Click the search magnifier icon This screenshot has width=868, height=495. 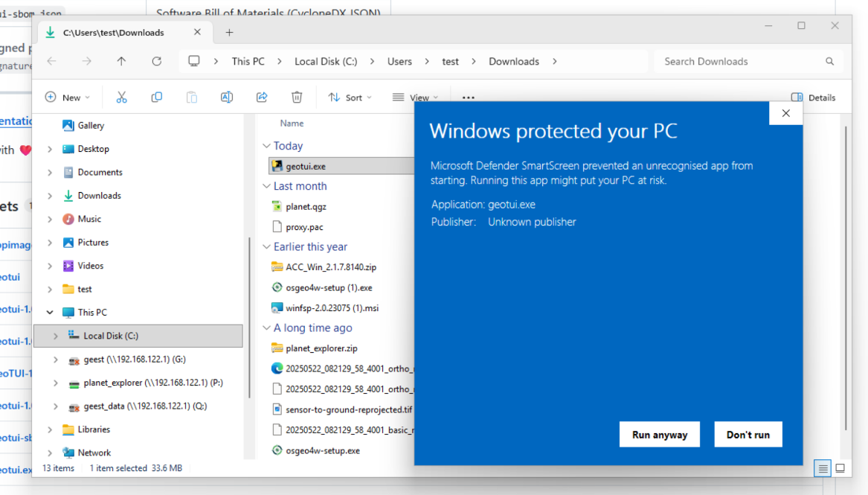pyautogui.click(x=829, y=62)
